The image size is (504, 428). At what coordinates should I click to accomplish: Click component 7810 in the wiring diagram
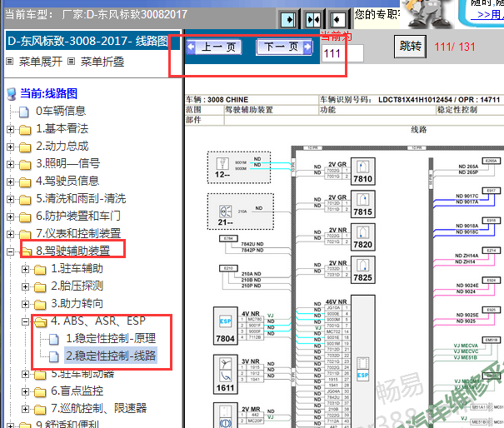(x=363, y=172)
